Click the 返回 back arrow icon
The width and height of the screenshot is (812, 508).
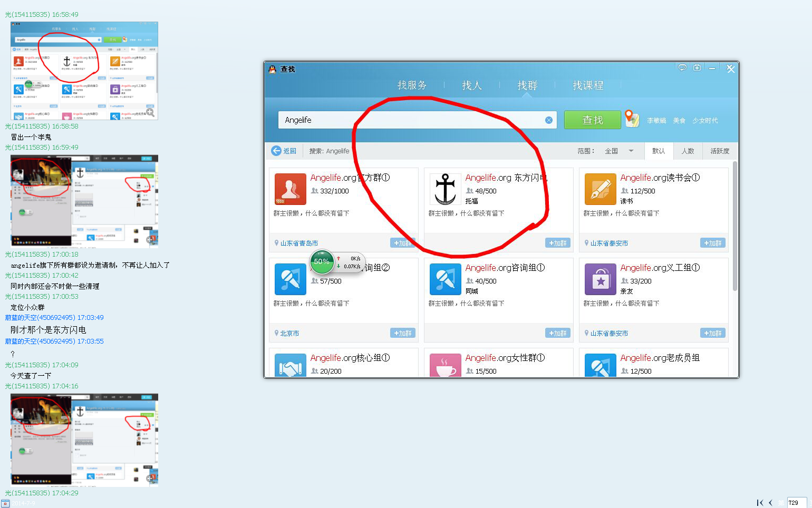click(276, 151)
